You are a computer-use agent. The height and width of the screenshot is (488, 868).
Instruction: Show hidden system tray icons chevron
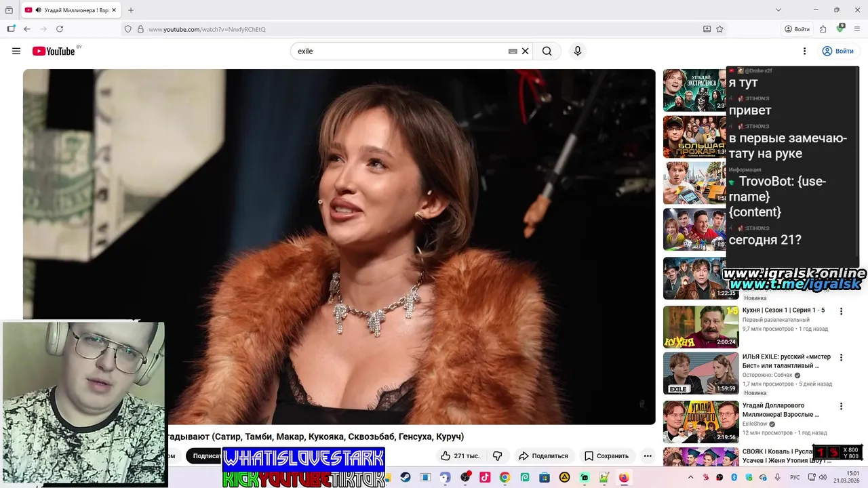coord(690,477)
